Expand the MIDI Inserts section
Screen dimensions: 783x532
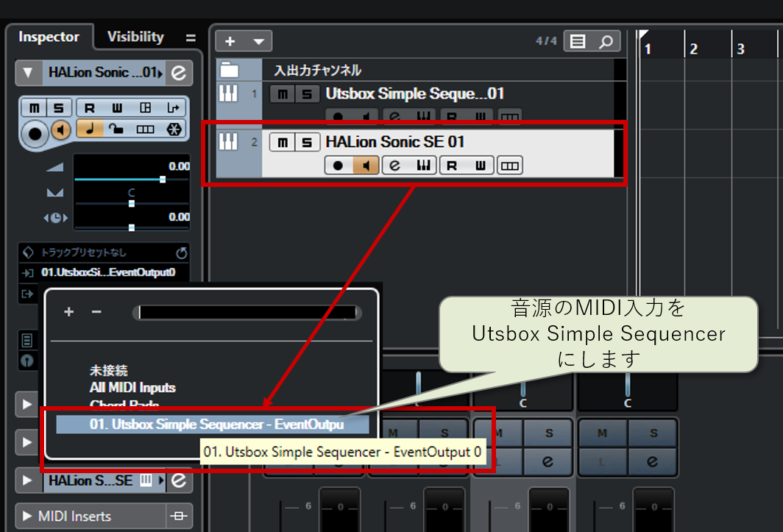point(27,516)
